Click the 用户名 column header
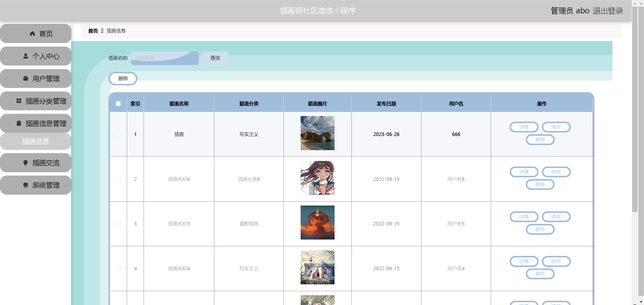 [x=456, y=104]
